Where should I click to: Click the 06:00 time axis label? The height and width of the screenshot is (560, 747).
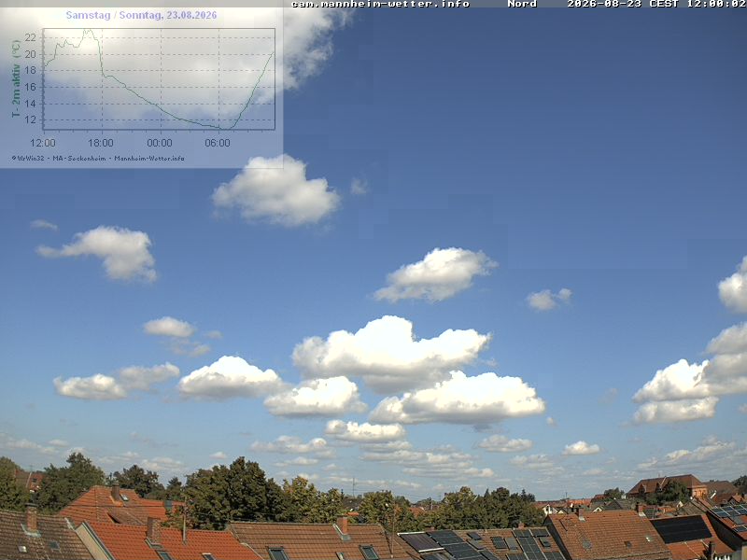[218, 143]
